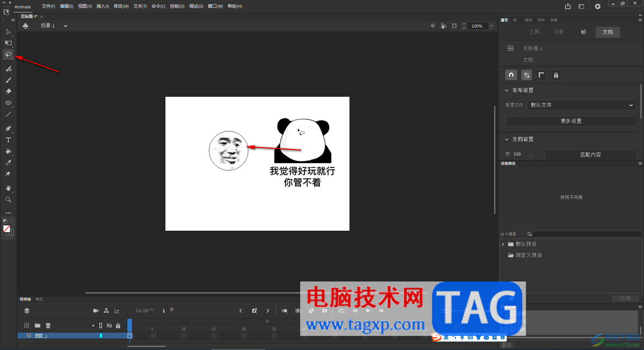The height and width of the screenshot is (350, 644).
Task: Click the stroke and fill color swatch
Action: (x=8, y=230)
